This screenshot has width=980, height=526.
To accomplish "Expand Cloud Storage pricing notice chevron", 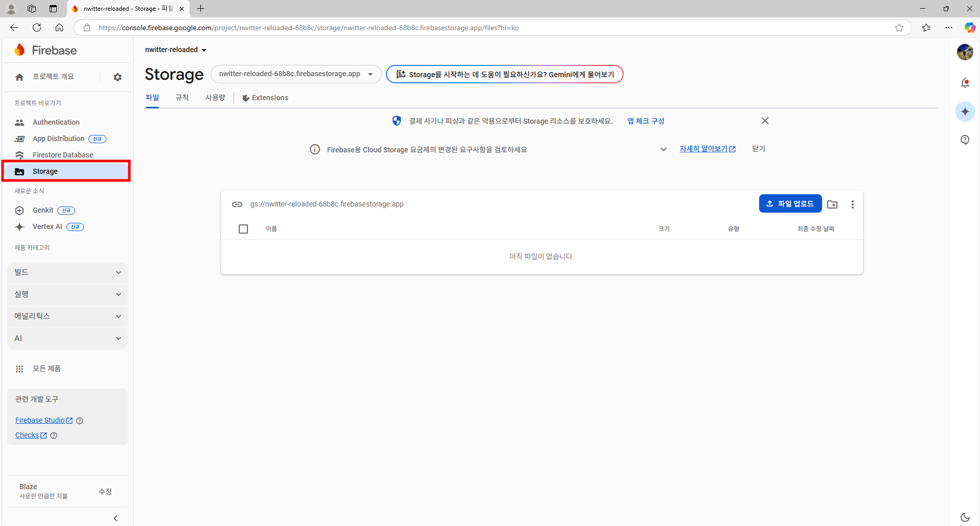I will (663, 149).
